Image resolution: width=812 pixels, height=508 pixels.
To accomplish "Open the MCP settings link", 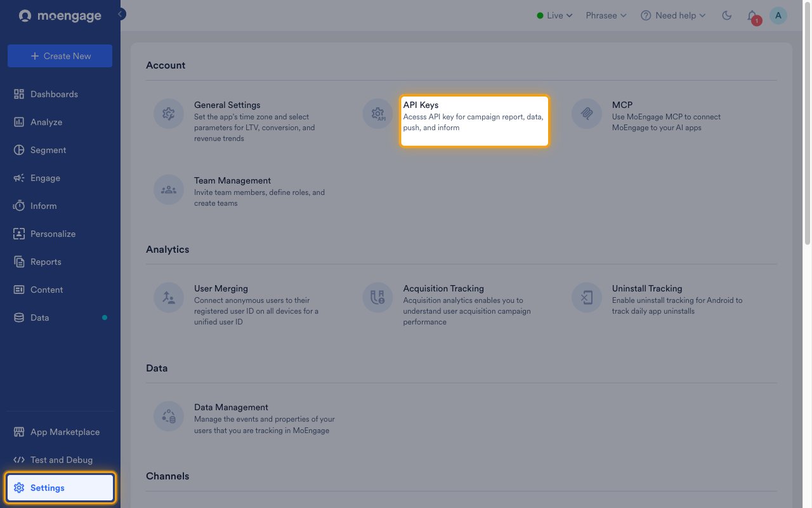I will (x=622, y=105).
